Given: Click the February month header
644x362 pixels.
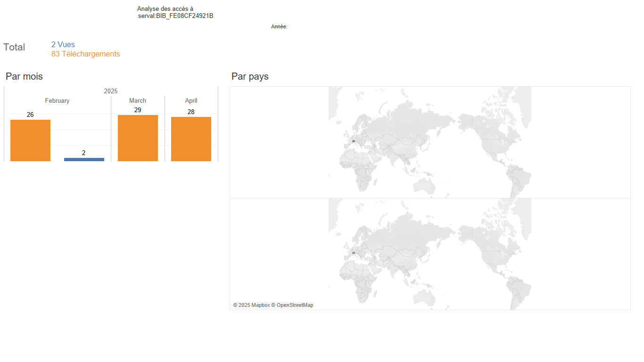Looking at the screenshot, I should pos(57,101).
